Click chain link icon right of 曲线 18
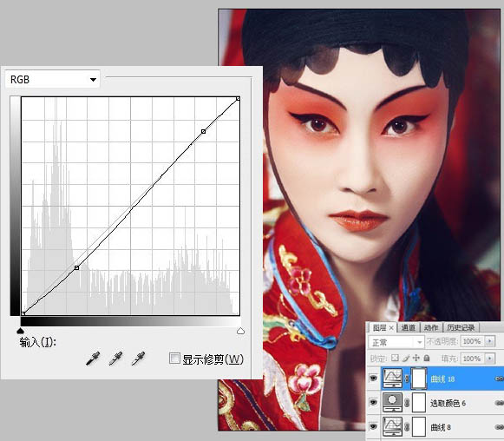504x441 pixels. tap(499, 378)
